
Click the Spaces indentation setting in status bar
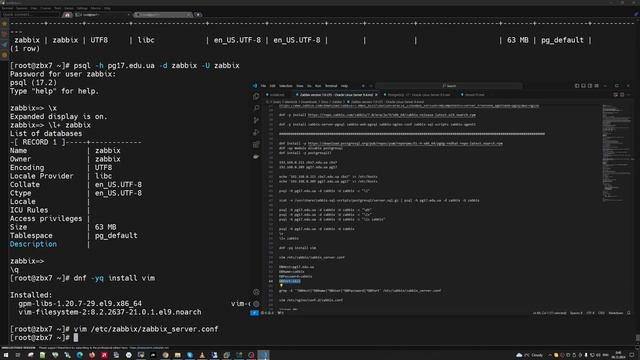(576, 313)
